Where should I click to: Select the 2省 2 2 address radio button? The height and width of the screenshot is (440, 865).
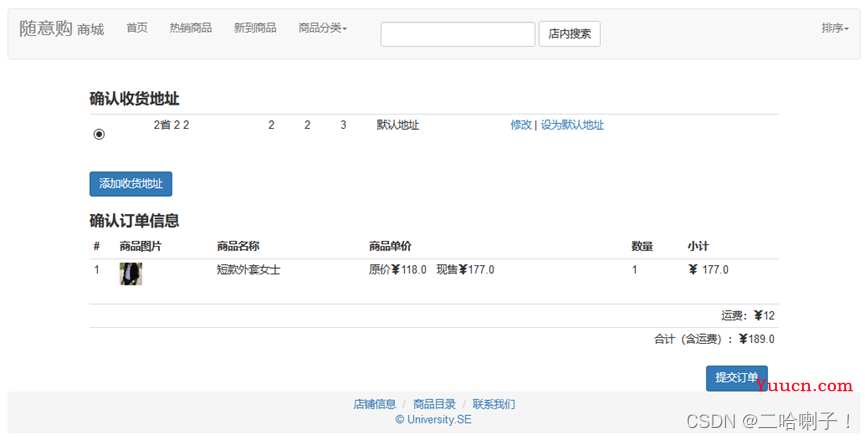pyautogui.click(x=99, y=134)
